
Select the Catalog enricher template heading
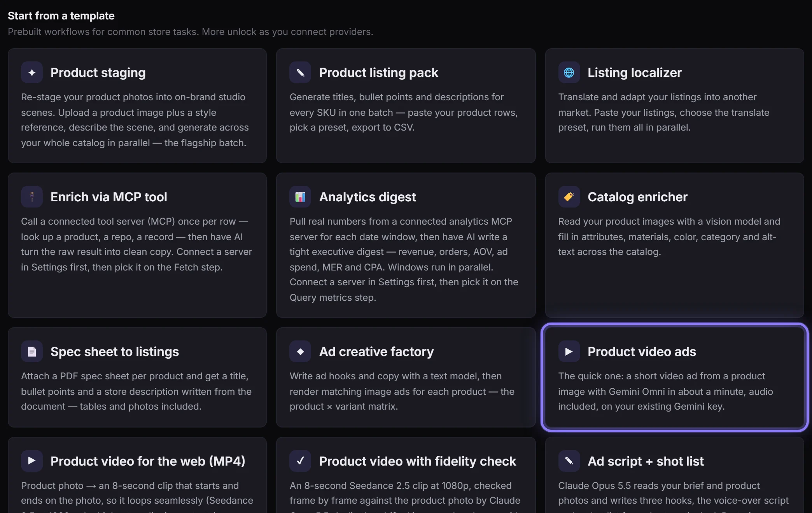tap(637, 197)
